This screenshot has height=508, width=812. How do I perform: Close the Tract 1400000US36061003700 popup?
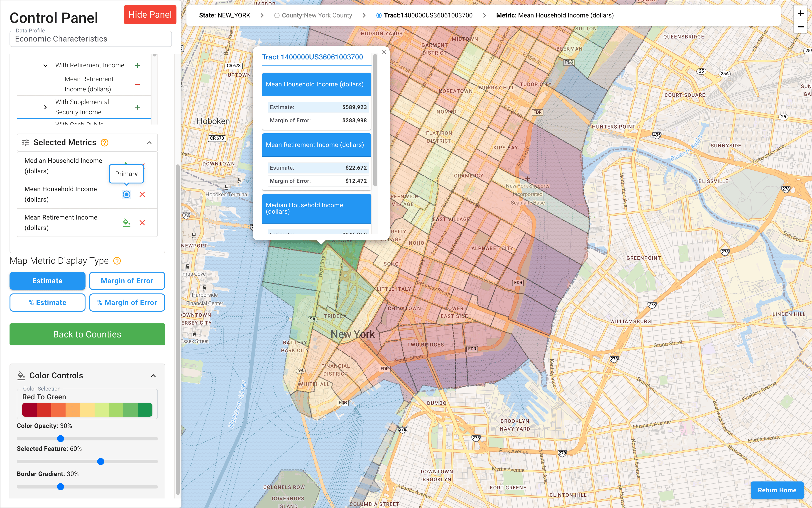coord(384,52)
